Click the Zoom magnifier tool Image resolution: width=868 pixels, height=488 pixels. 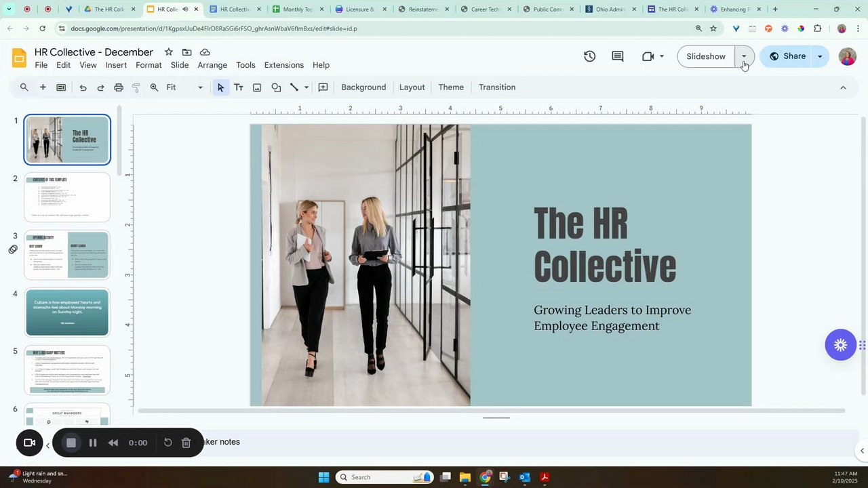point(154,87)
